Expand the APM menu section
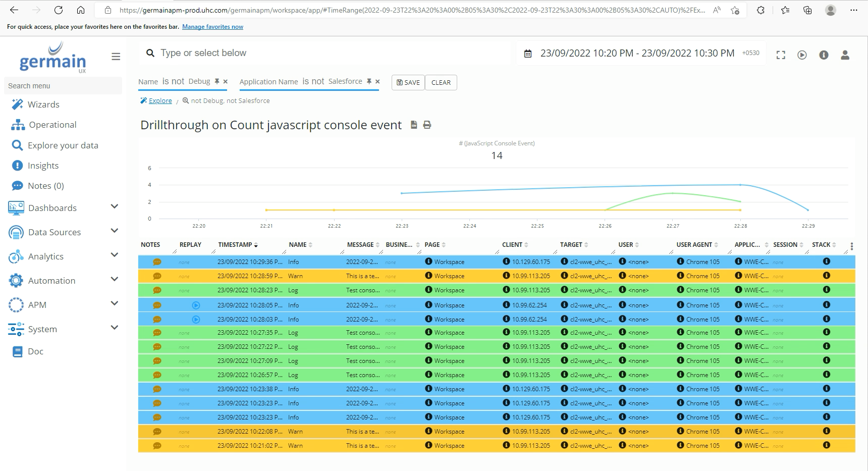Screen dimensions: 868x471 coord(114,304)
